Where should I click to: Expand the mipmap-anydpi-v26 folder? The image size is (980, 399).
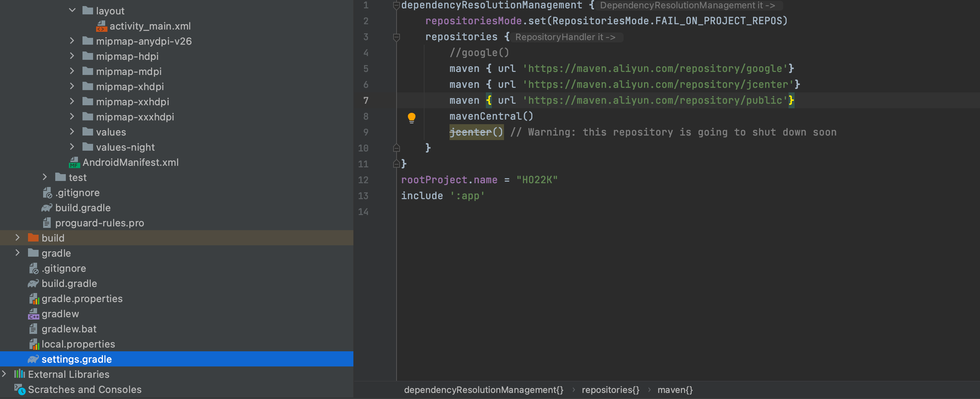[72, 41]
